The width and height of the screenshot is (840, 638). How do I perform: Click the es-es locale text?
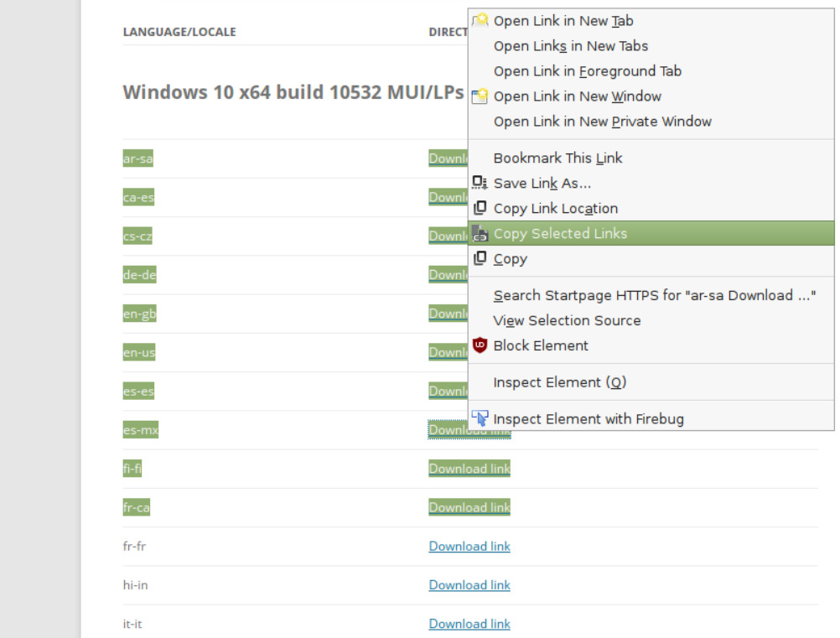138,391
